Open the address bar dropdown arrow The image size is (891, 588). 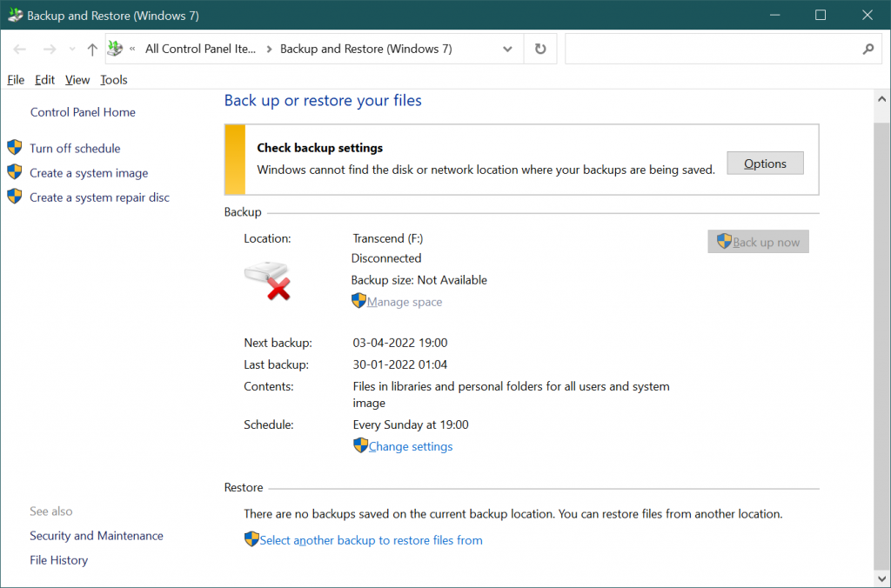507,49
